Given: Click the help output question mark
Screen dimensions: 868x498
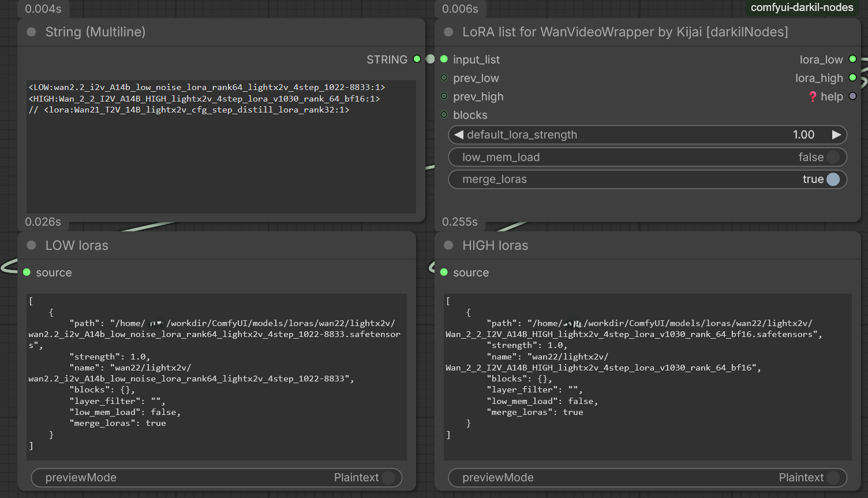Looking at the screenshot, I should [x=813, y=96].
